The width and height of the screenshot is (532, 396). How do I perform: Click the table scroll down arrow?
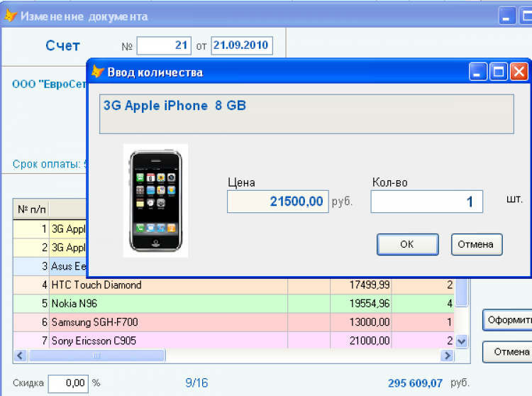[462, 341]
